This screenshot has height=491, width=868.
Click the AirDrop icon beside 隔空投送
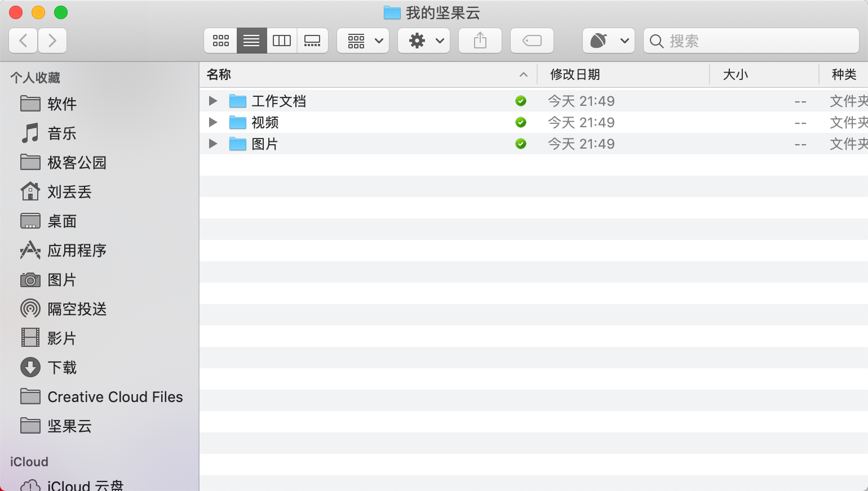(30, 309)
